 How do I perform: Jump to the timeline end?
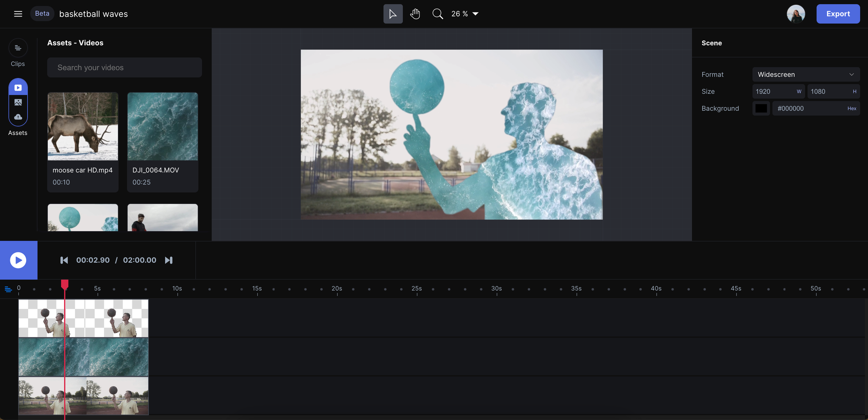point(169,260)
